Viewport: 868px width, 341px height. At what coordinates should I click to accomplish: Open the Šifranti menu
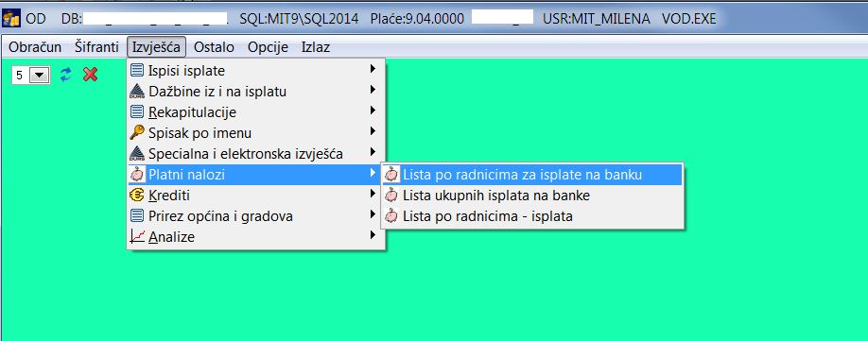click(96, 47)
